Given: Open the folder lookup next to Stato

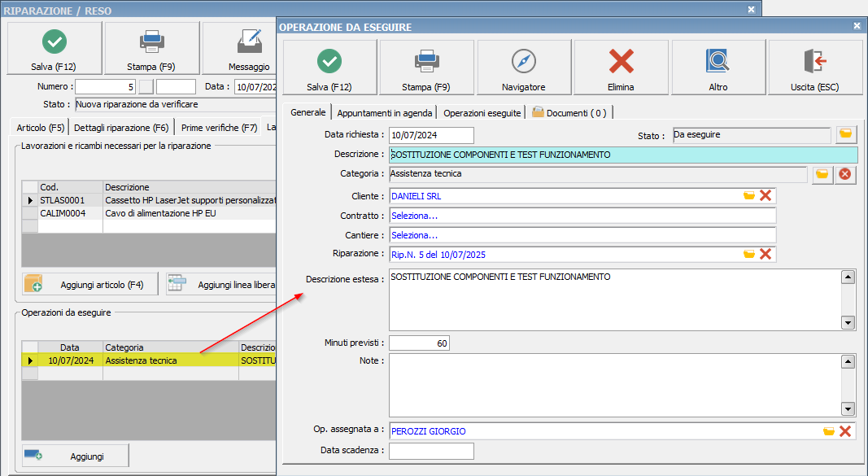Looking at the screenshot, I should [846, 135].
